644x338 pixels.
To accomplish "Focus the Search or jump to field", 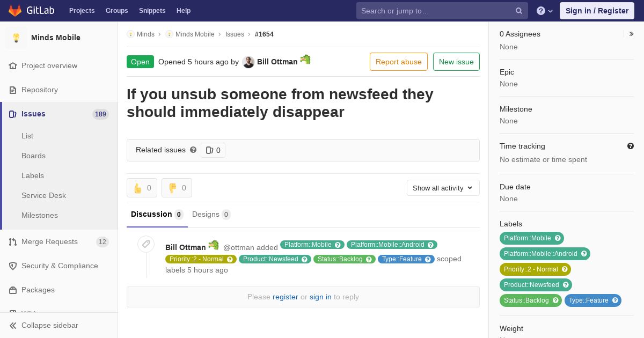I will pos(442,11).
